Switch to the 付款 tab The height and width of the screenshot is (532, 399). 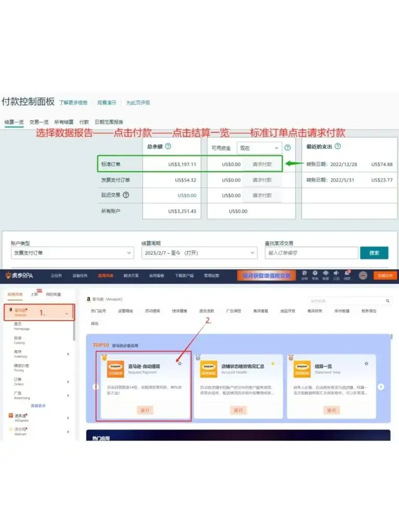click(x=84, y=122)
